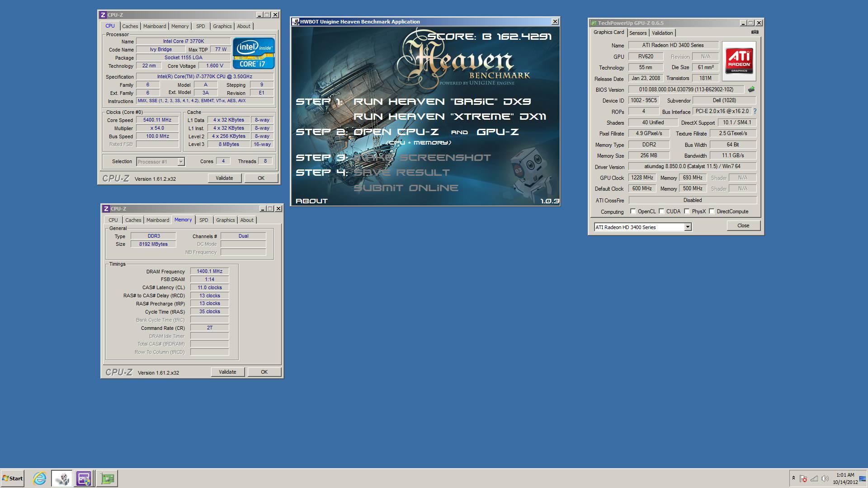The width and height of the screenshot is (868, 488).
Task: Minimize the GPU-Z window
Action: tap(743, 23)
